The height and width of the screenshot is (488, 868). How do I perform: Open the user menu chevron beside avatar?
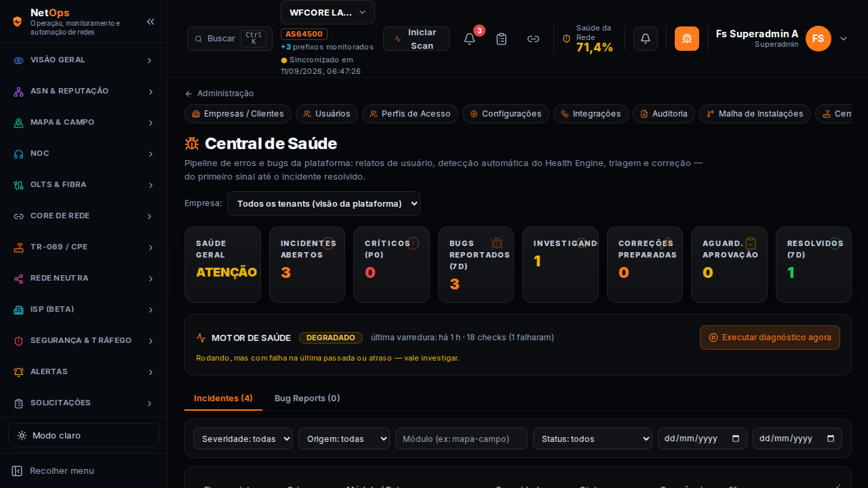844,39
